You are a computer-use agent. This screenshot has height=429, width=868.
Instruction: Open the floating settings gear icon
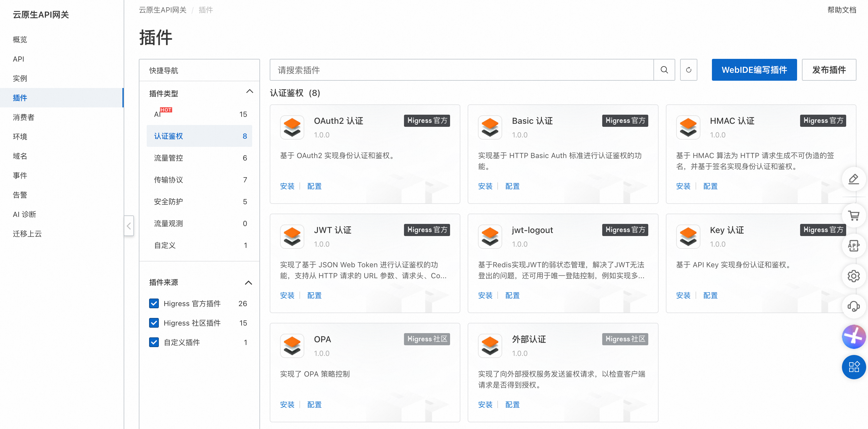point(853,276)
